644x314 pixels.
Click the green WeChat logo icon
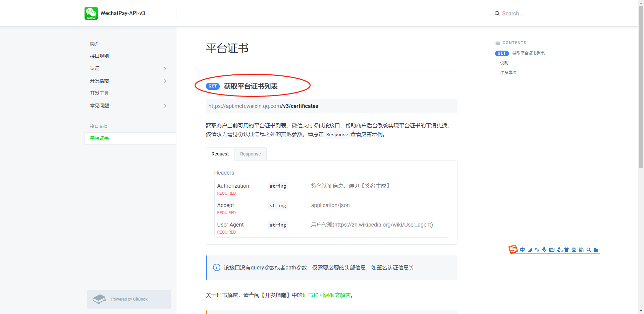point(91,13)
